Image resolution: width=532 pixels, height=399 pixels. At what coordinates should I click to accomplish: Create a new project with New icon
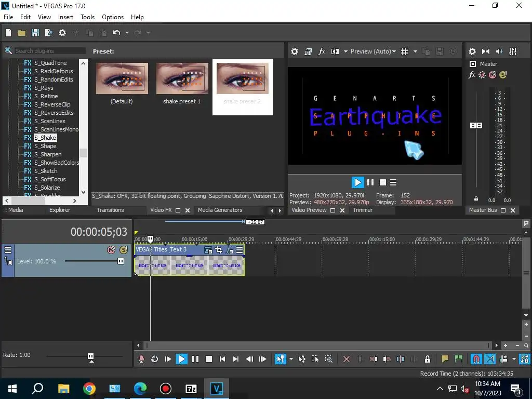[8, 33]
